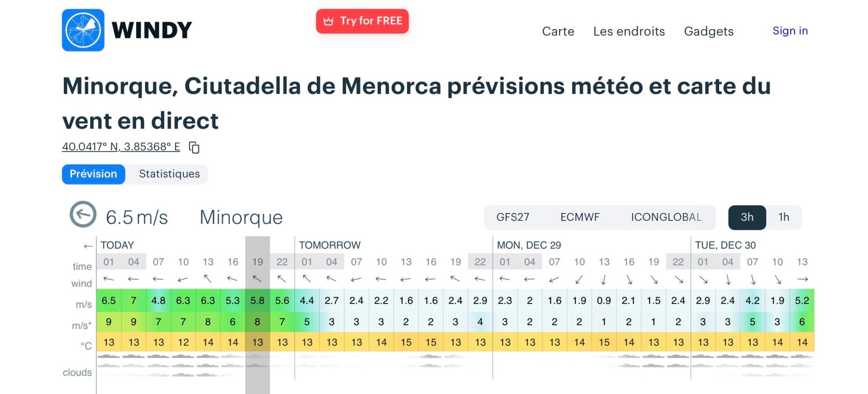Open the Prévision tab
Image resolution: width=868 pixels, height=394 pixels.
pos(93,174)
